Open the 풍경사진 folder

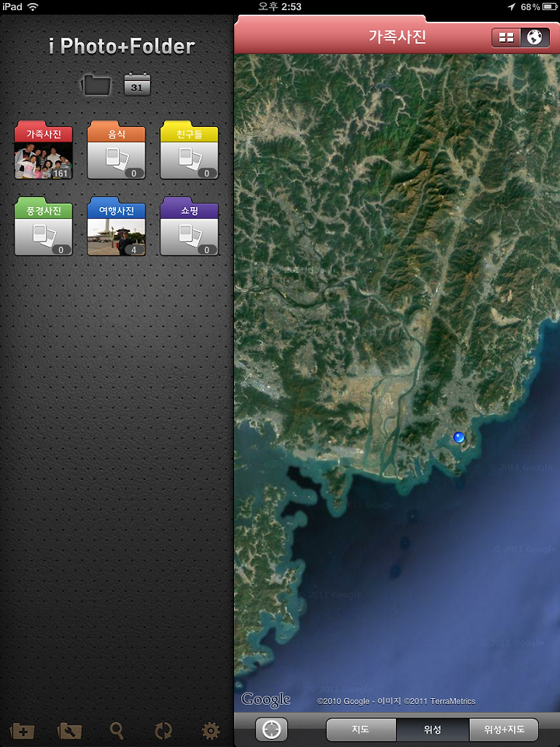point(44,226)
